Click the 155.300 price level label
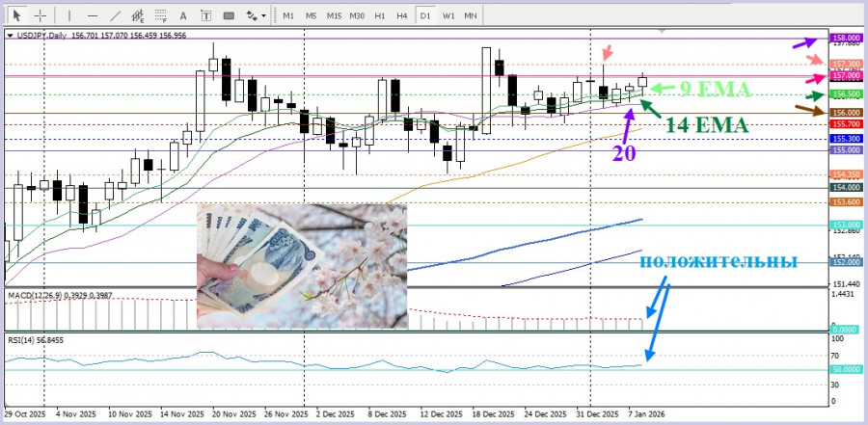This screenshot has width=868, height=425. coord(847,139)
